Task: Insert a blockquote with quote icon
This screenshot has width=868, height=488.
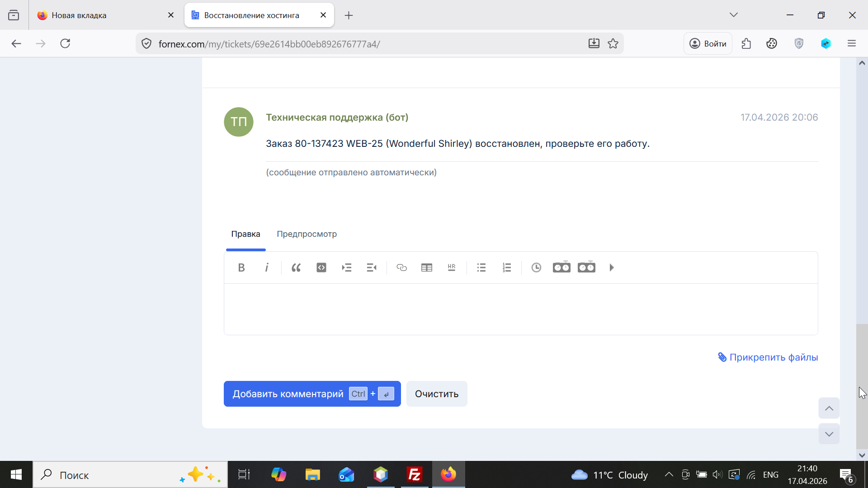Action: point(296,267)
